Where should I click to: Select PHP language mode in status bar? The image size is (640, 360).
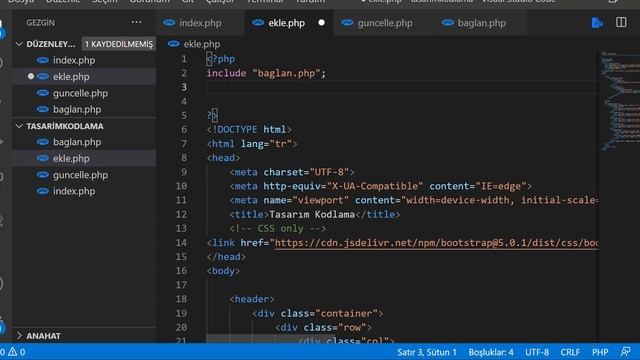(600, 352)
